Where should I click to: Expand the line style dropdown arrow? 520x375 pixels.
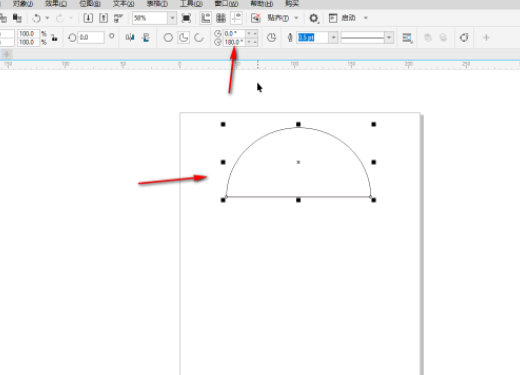pyautogui.click(x=389, y=37)
